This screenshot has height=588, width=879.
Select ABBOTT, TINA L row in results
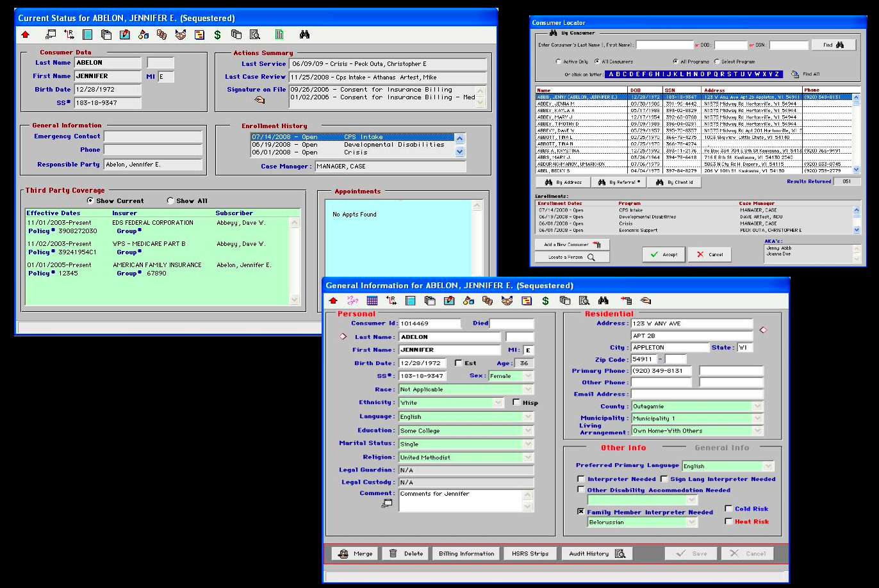tap(694, 137)
